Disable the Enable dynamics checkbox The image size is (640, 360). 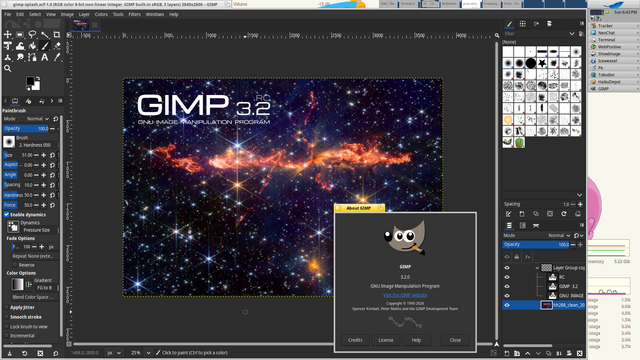[x=7, y=215]
